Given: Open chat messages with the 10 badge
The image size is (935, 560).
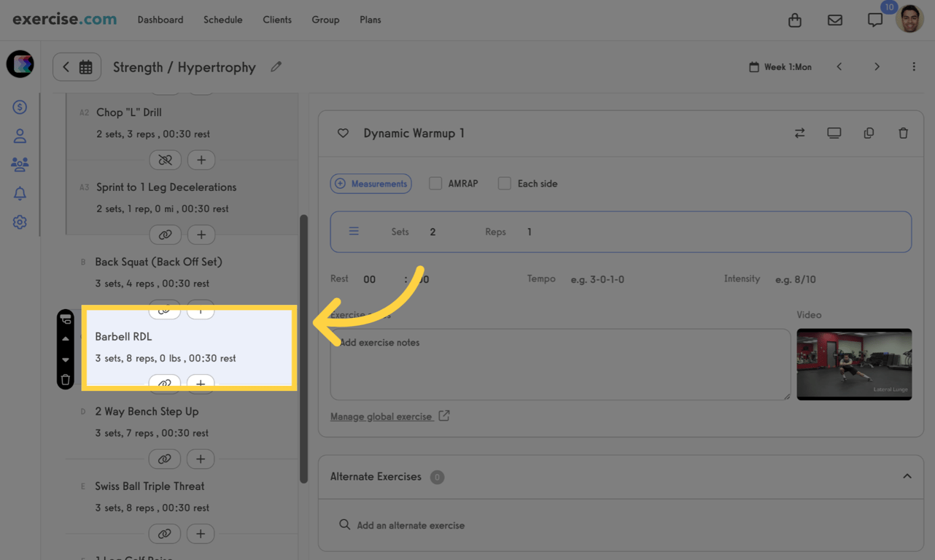Looking at the screenshot, I should point(874,20).
